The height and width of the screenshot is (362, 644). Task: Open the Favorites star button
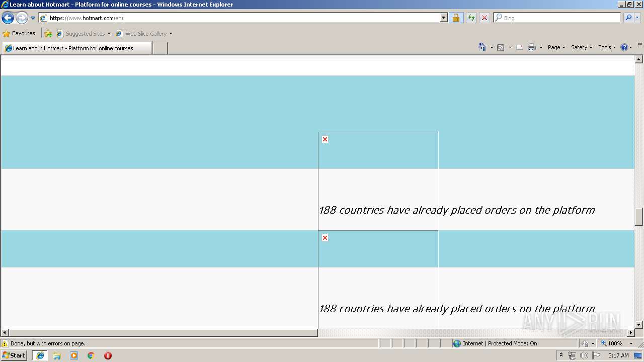(19, 34)
